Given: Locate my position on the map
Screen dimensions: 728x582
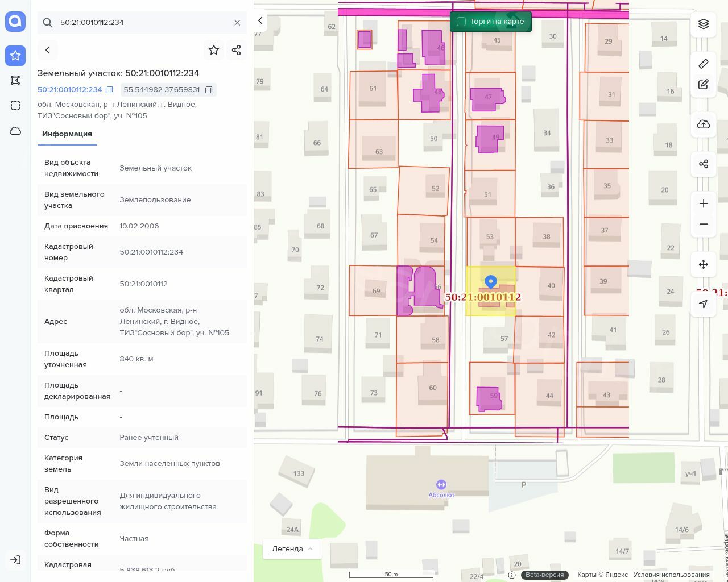Looking at the screenshot, I should 704,304.
